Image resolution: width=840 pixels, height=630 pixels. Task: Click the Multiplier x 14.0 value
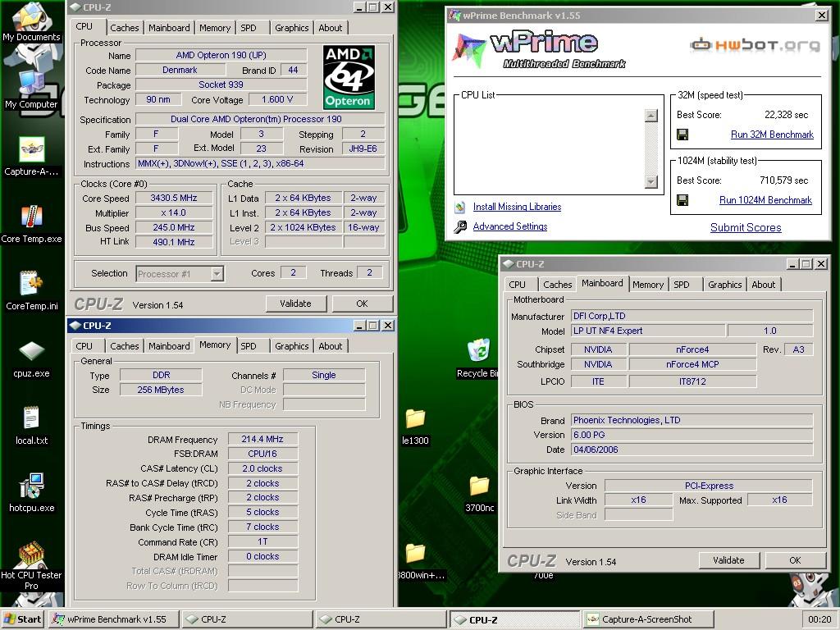pos(174,212)
